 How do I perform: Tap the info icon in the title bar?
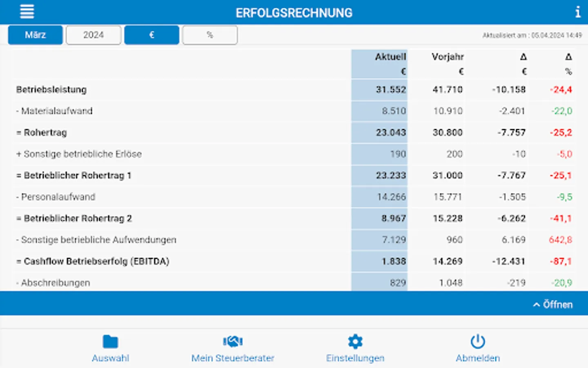coord(578,12)
